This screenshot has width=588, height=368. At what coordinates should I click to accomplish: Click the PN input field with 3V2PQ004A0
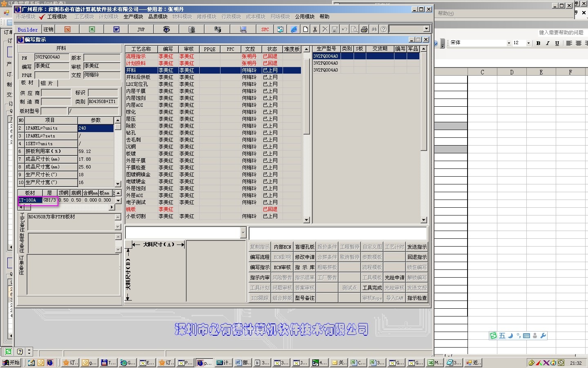(x=51, y=57)
